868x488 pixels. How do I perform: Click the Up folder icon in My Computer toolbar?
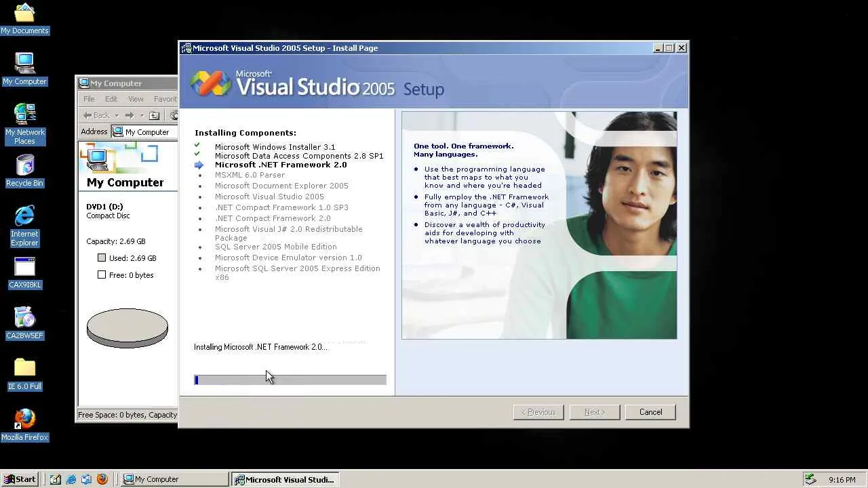[154, 115]
